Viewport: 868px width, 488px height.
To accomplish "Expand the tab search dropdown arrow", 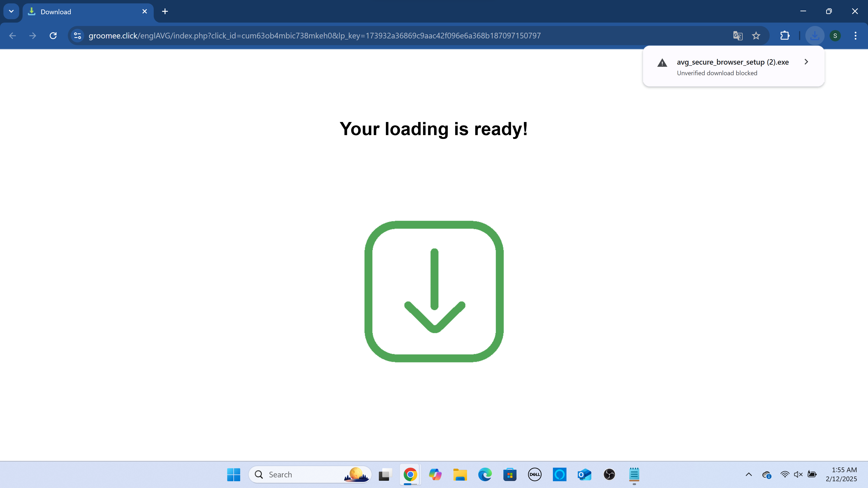I will (x=11, y=12).
